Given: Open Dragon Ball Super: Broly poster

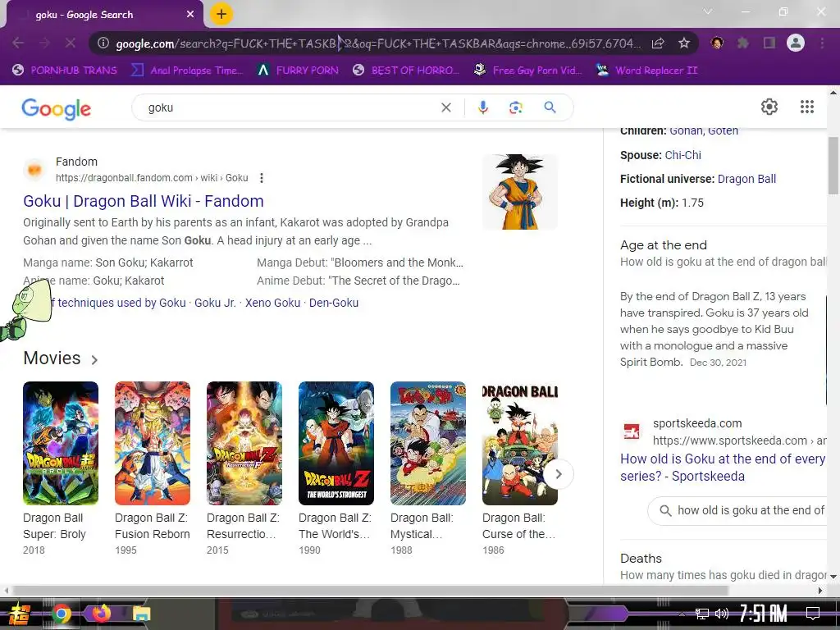Looking at the screenshot, I should click(x=61, y=443).
